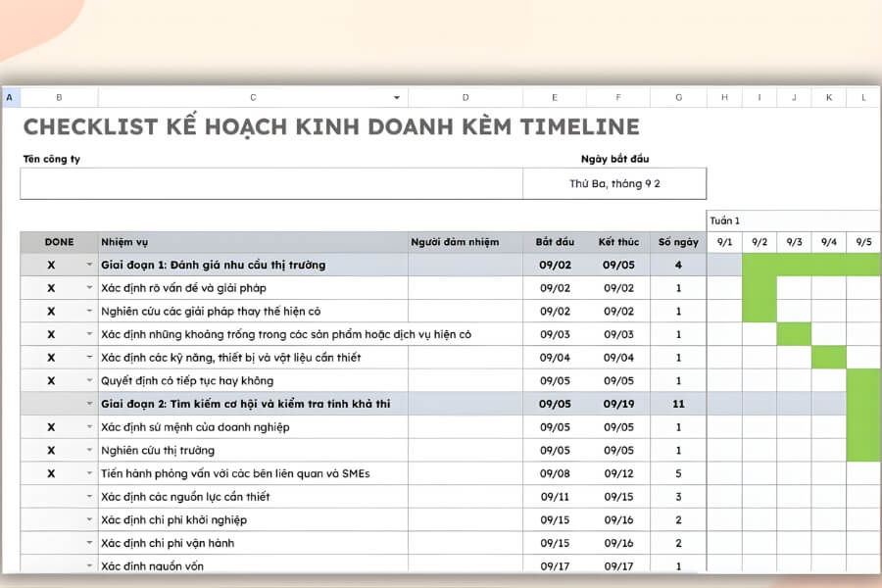882x588 pixels.
Task: Select column A header
Action: point(9,97)
